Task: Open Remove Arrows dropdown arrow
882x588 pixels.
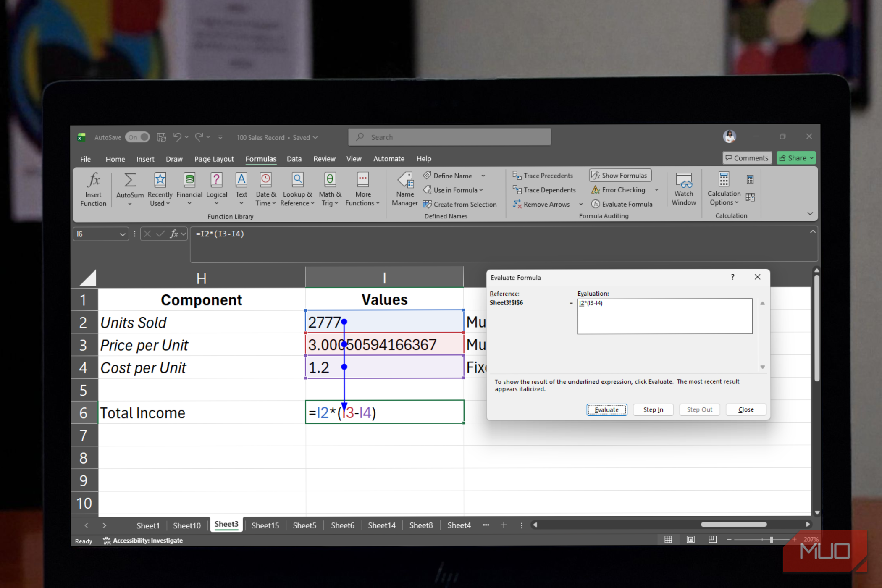Action: 581,205
